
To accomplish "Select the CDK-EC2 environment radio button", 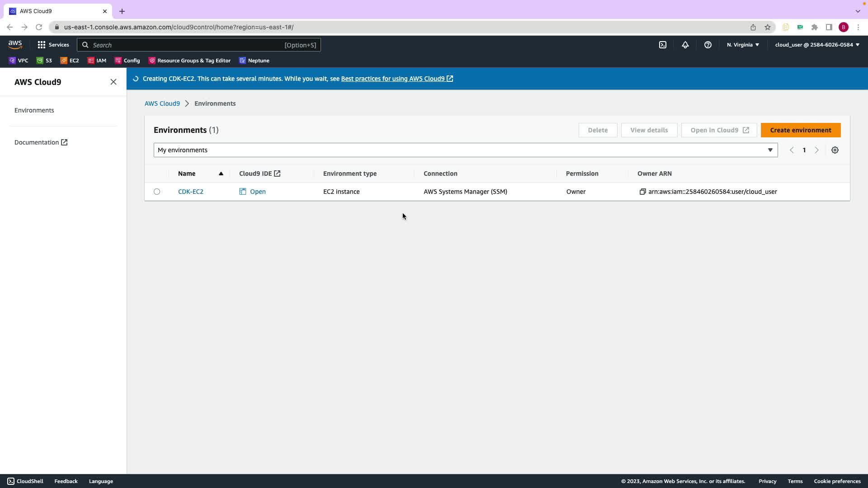I will coord(157,192).
